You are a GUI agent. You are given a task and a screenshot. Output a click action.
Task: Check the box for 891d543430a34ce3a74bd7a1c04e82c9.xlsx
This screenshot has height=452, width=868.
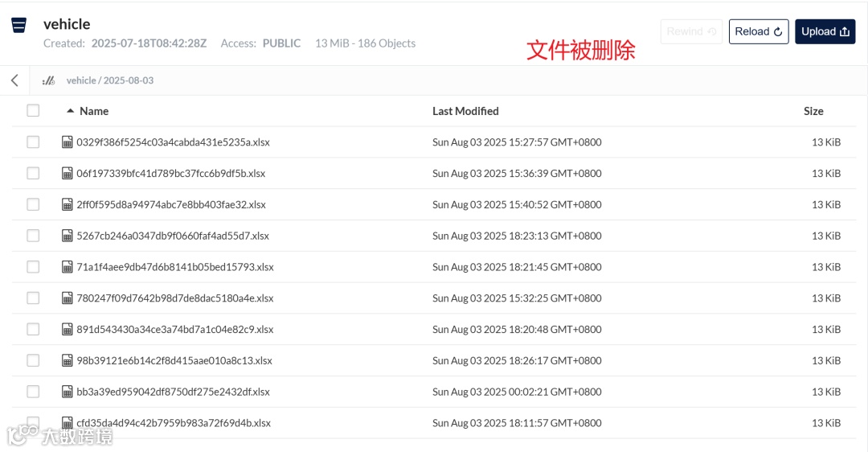coord(33,330)
